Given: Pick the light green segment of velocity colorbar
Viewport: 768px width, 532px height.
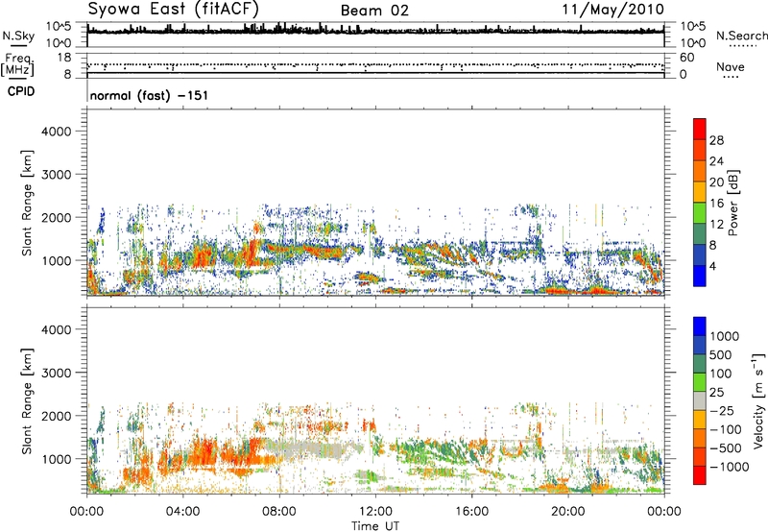Looking at the screenshot, I should (700, 382).
